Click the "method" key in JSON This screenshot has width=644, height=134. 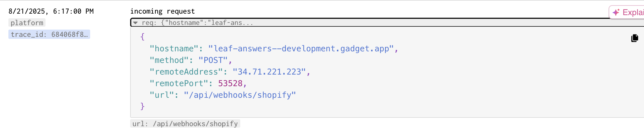pyautogui.click(x=169, y=60)
